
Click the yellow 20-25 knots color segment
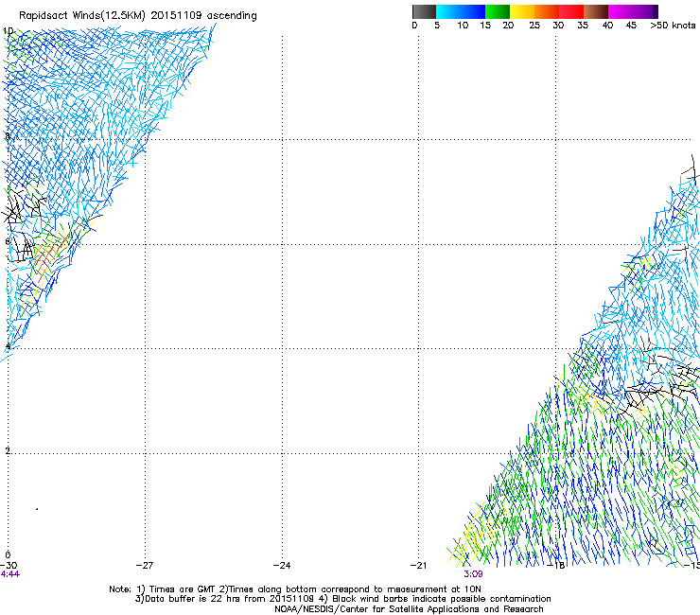(522, 11)
